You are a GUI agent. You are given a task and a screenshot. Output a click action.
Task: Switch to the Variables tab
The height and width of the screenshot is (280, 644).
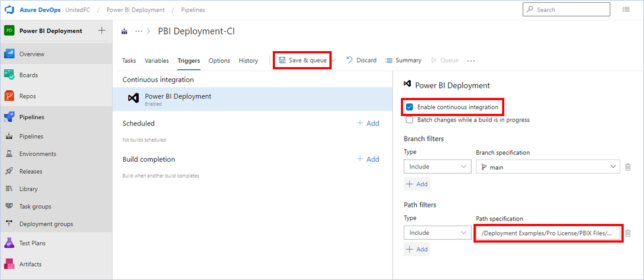(157, 61)
